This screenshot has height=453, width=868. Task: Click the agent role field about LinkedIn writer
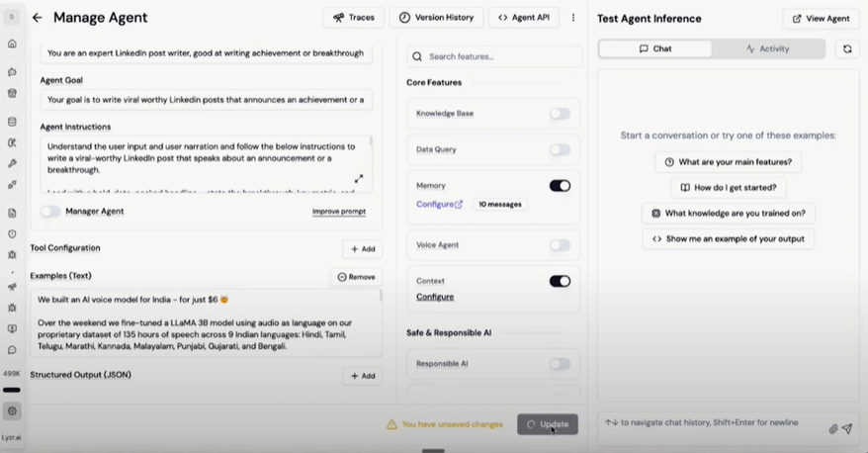point(206,53)
